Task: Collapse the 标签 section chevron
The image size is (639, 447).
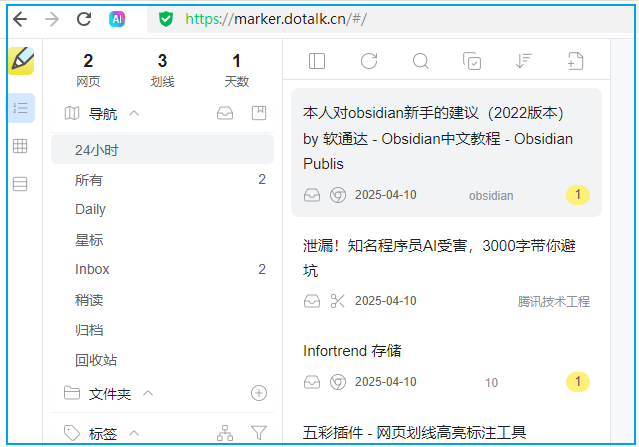Action: click(134, 433)
